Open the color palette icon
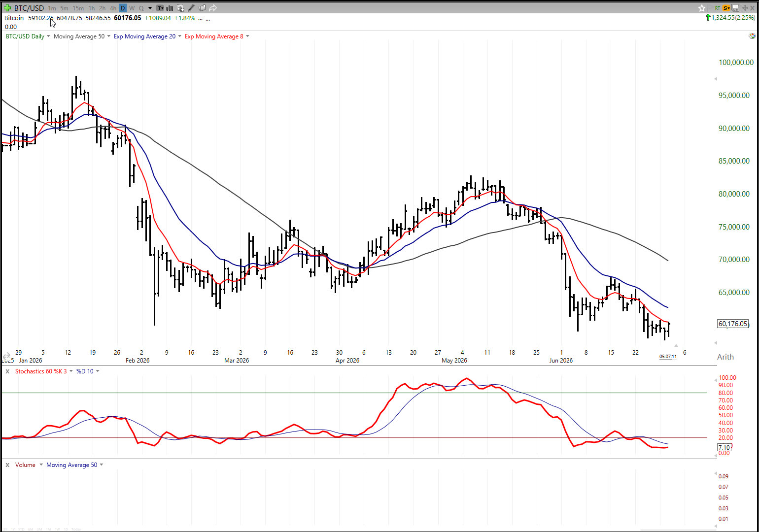 point(752,36)
